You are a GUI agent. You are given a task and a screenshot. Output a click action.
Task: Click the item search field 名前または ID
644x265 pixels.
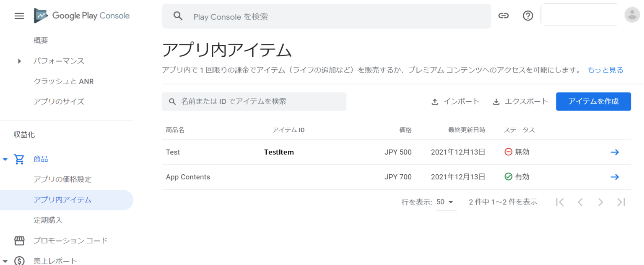pos(254,101)
